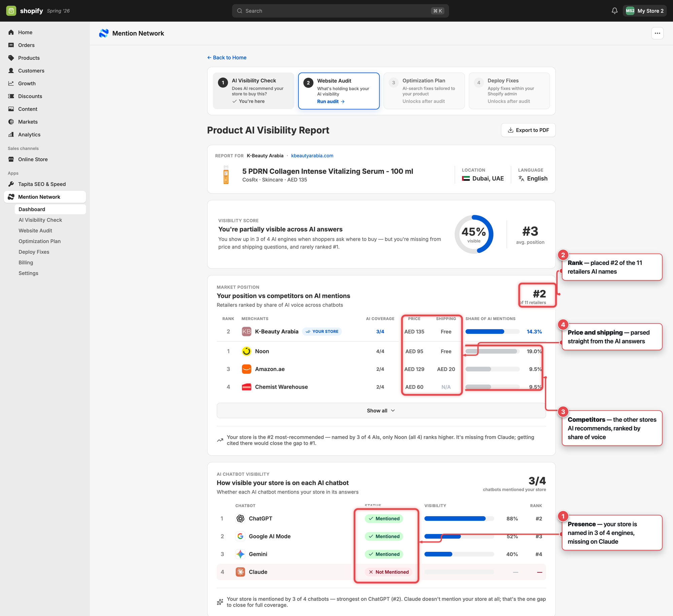Click Chemist Warehouse's AED 60 price
Screen dimensions: 673x616
[414, 387]
